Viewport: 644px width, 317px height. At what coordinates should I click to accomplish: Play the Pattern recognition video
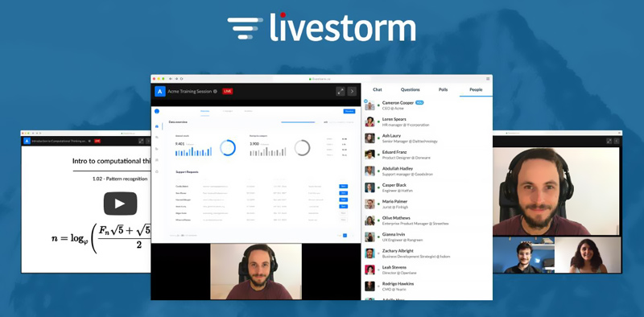coord(120,204)
